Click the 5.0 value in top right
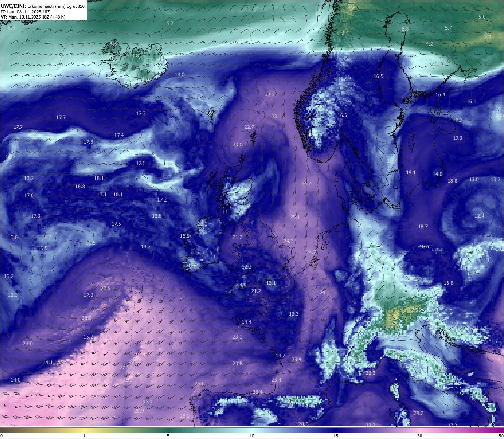Viewport: 504px width, 439px height. 482,17
